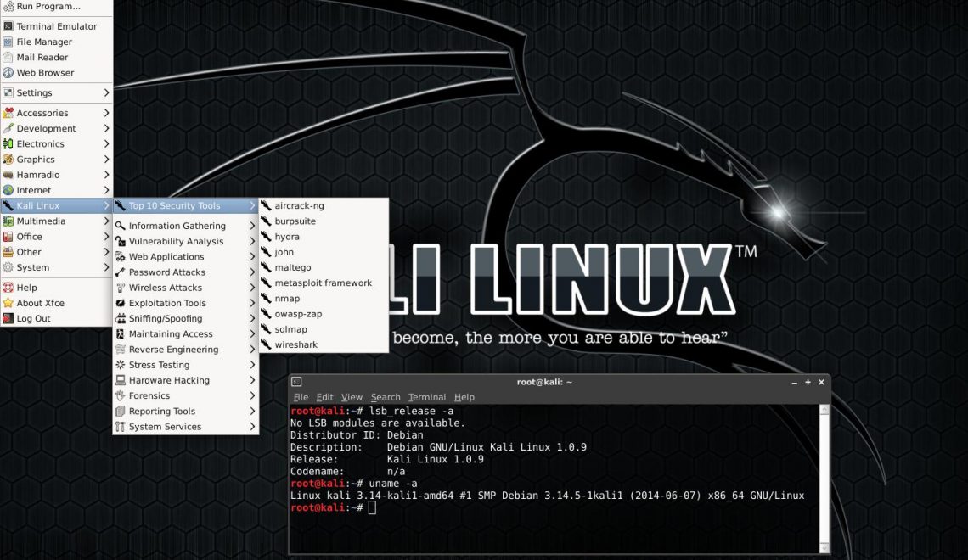968x560 pixels.
Task: Launch burpsuite from the submenu
Action: 324,221
